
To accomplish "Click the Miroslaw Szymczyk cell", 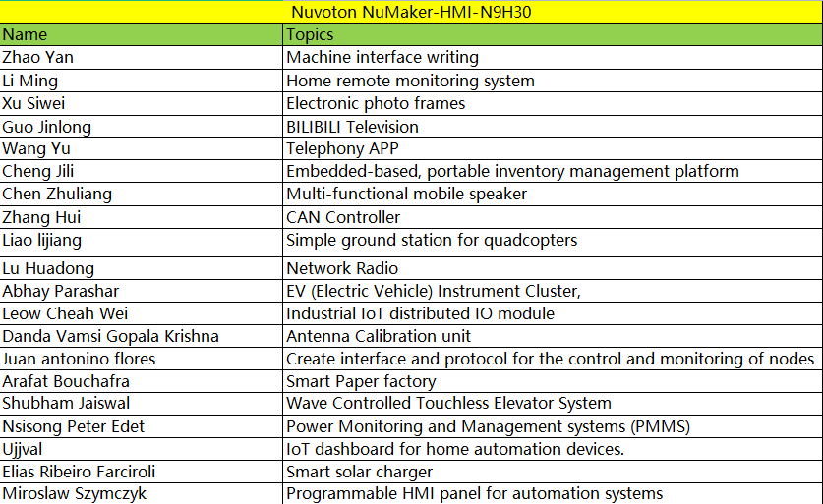I will click(x=142, y=493).
